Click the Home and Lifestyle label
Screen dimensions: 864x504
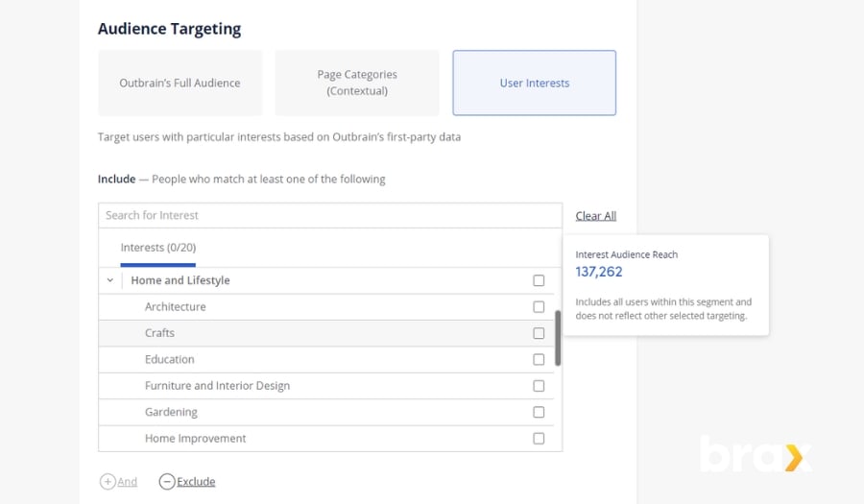180,280
